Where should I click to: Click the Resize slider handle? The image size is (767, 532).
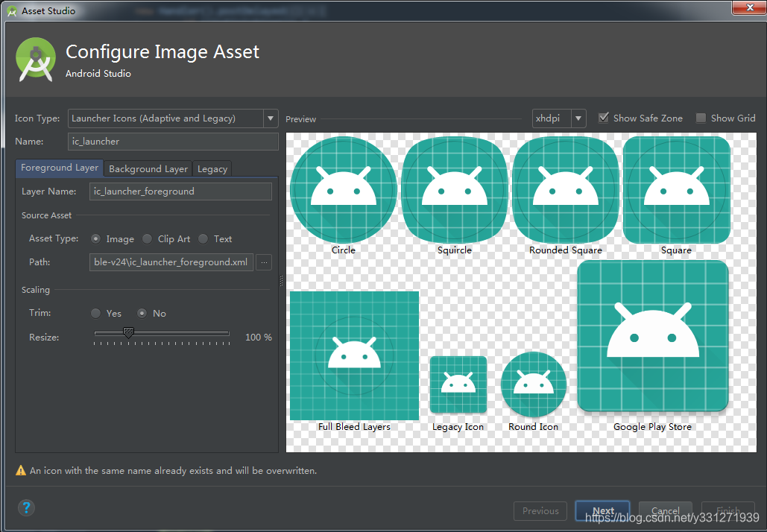point(128,333)
